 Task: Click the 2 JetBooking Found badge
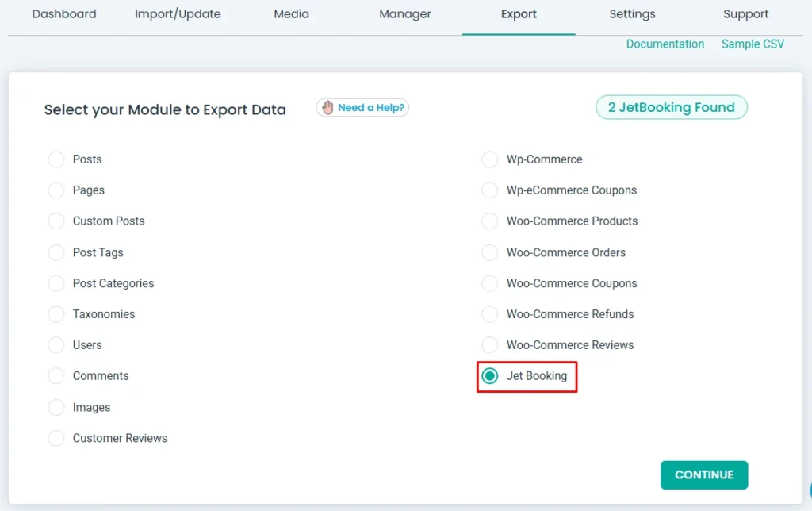[671, 108]
